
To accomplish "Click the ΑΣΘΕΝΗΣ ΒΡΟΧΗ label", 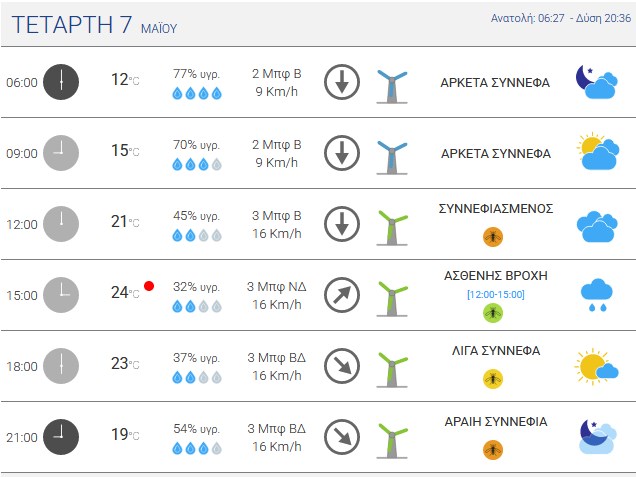I will click(x=496, y=276).
